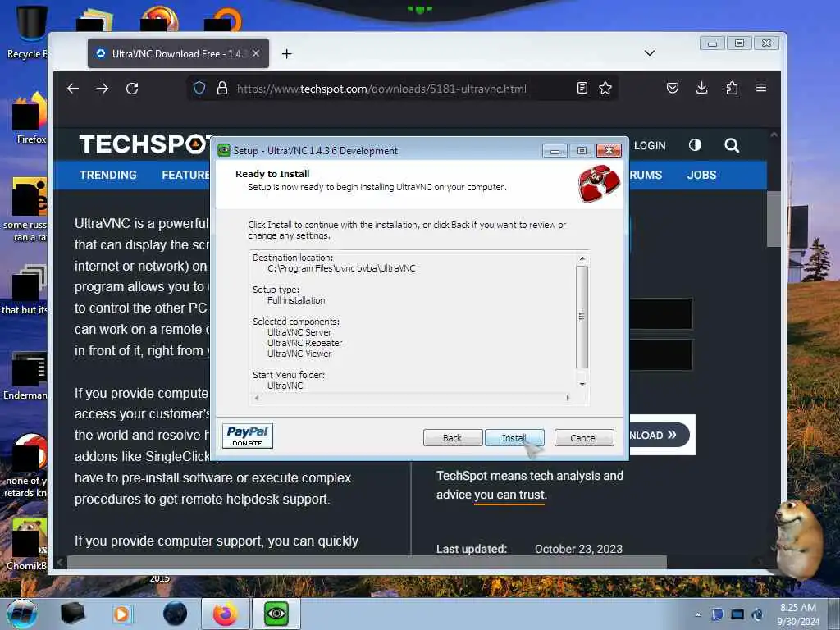Click the 'you can trust' link
The width and height of the screenshot is (840, 630).
509,495
